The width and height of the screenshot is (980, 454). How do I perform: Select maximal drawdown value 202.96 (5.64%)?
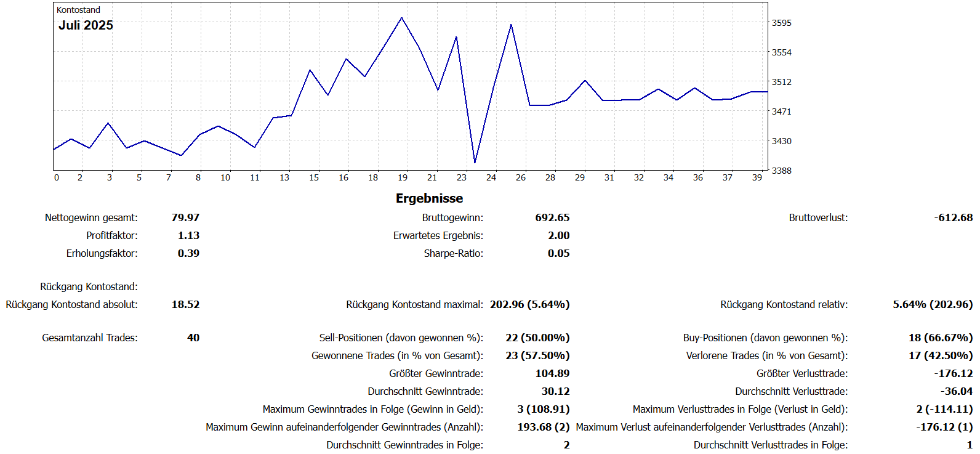[x=529, y=304]
